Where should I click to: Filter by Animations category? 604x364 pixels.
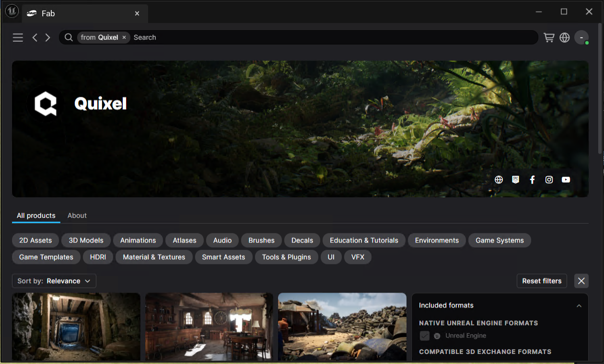click(138, 240)
